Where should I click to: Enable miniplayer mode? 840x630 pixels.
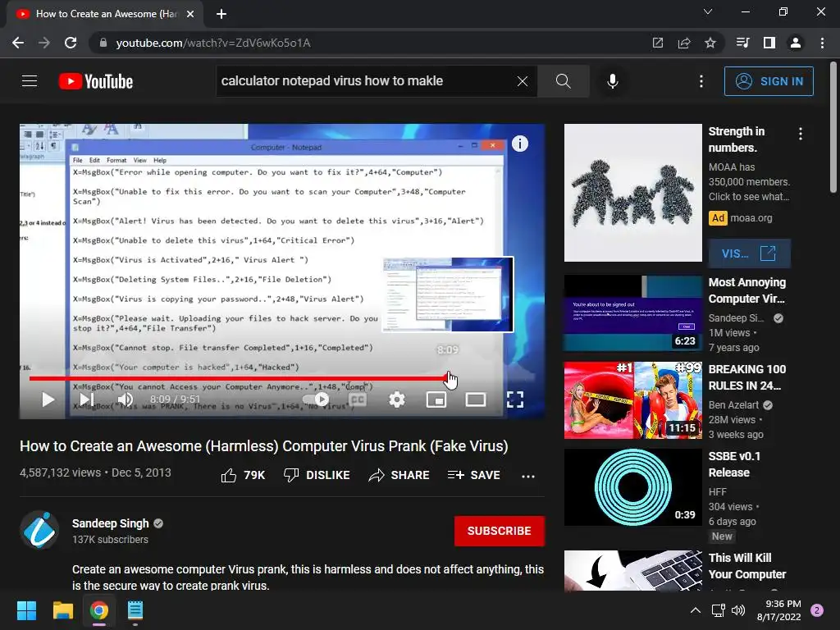click(436, 399)
